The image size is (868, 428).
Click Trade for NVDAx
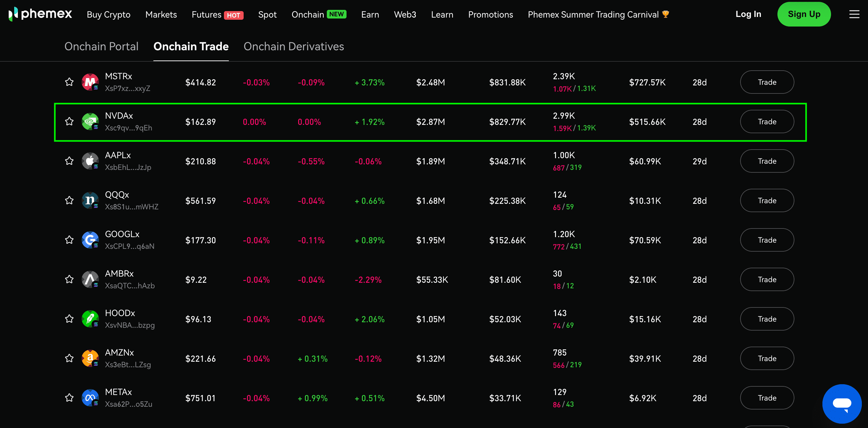point(767,121)
